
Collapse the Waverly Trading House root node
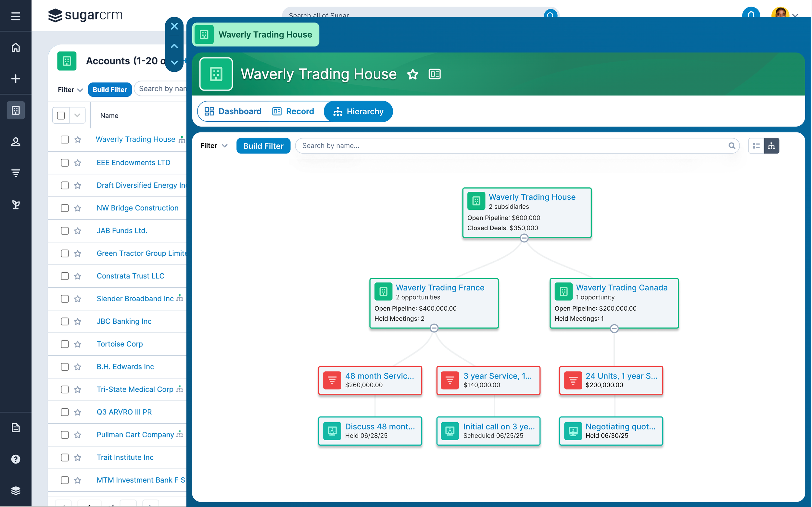524,238
